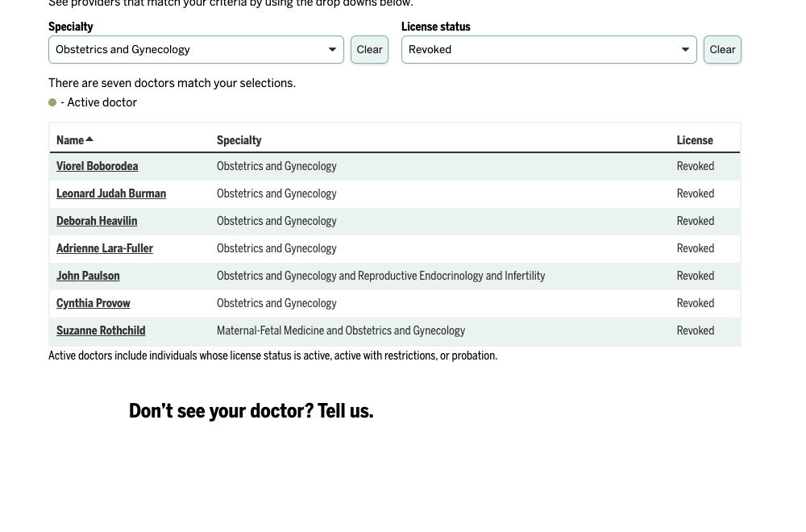
Task: Click the seven doctors match message
Action: pos(172,83)
